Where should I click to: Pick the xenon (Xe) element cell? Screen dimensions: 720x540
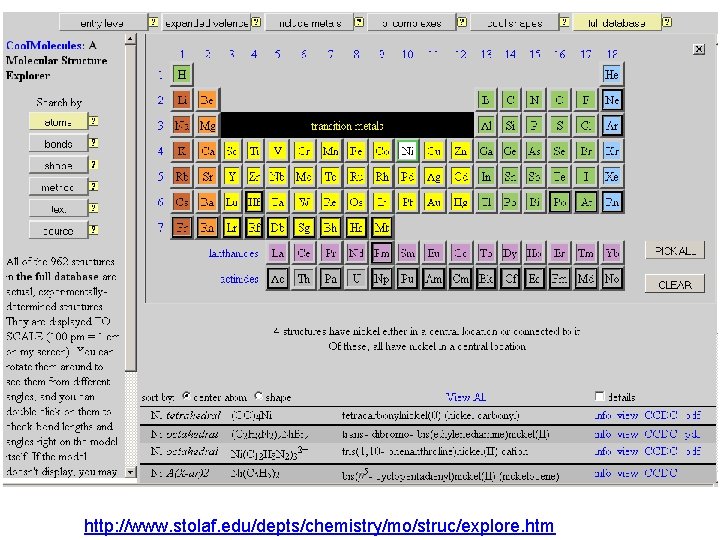click(x=612, y=176)
